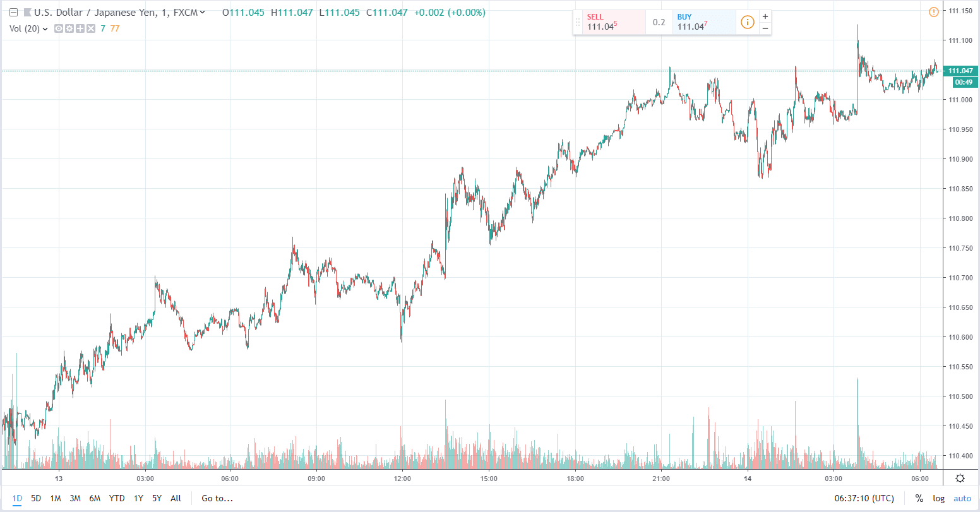
Task: Select the 3M time range
Action: [x=75, y=498]
